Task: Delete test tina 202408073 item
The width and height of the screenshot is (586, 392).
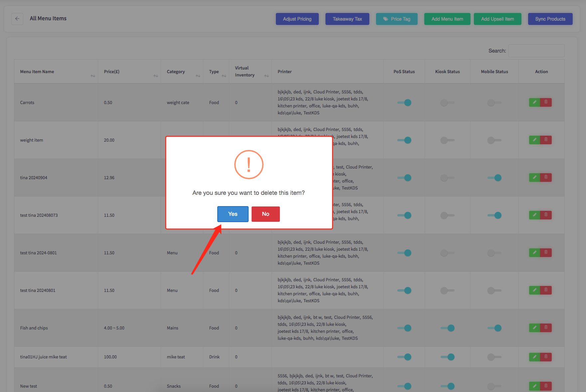Action: point(546,215)
